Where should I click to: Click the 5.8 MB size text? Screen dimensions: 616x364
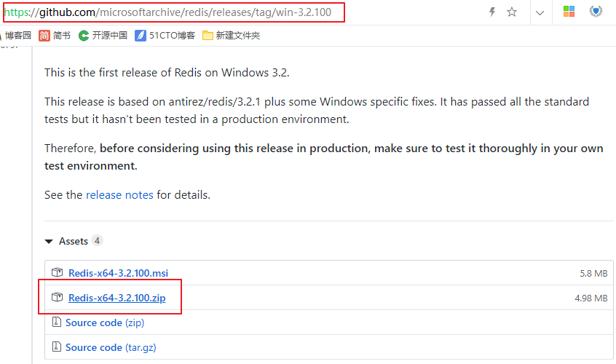click(x=593, y=273)
